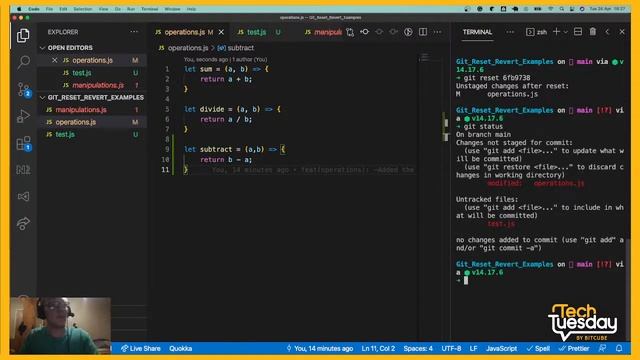The image size is (640, 360).
Task: Collapse the Open Editors section
Action: pos(42,48)
